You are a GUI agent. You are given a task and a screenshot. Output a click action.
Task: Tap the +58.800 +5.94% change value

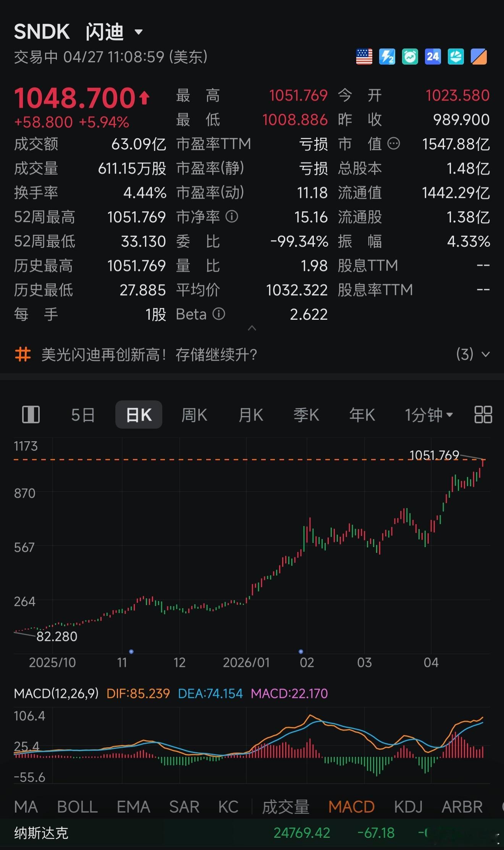pos(71,122)
